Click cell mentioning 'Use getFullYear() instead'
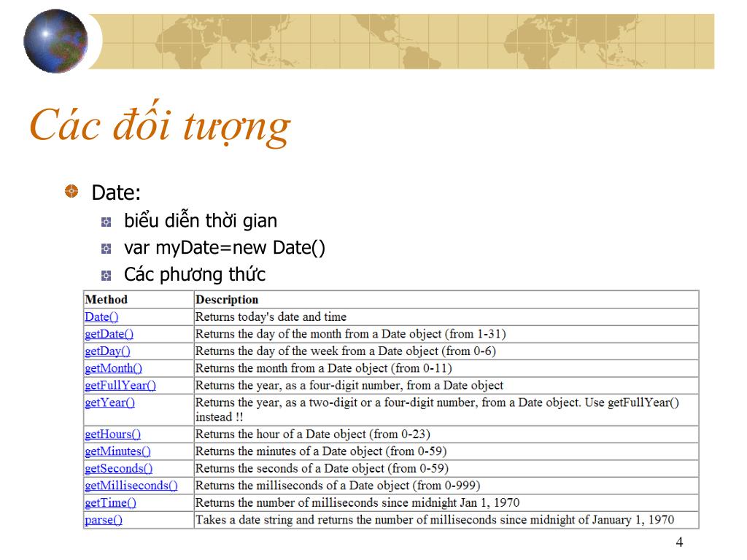 coord(446,410)
